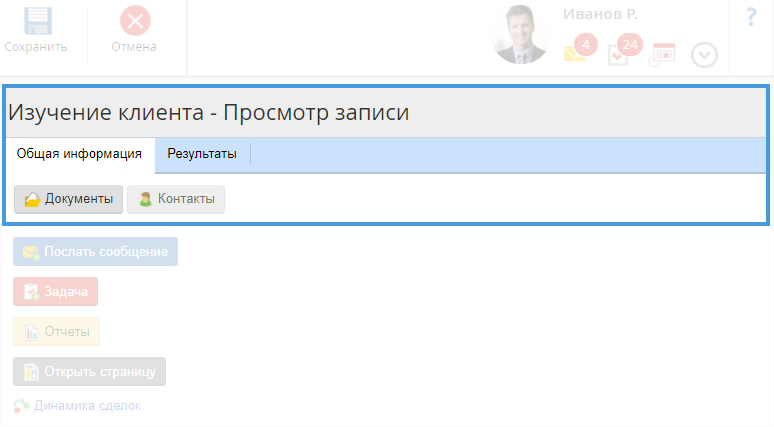
Task: Expand the user menu circular chevron
Action: point(704,55)
